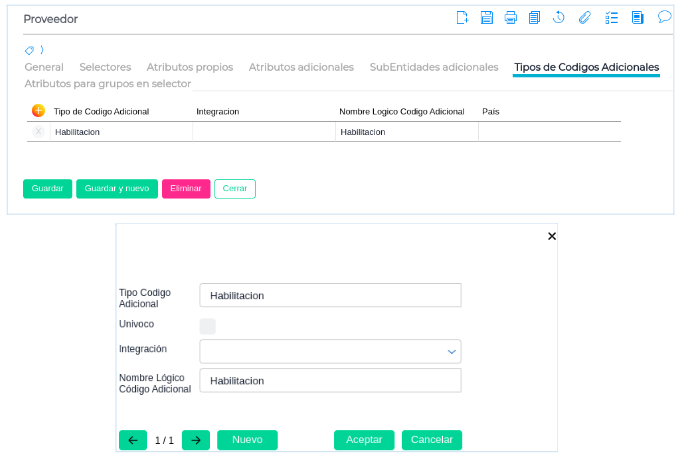The width and height of the screenshot is (683, 457).
Task: Click the copy/duplicate pages icon
Action: (534, 18)
